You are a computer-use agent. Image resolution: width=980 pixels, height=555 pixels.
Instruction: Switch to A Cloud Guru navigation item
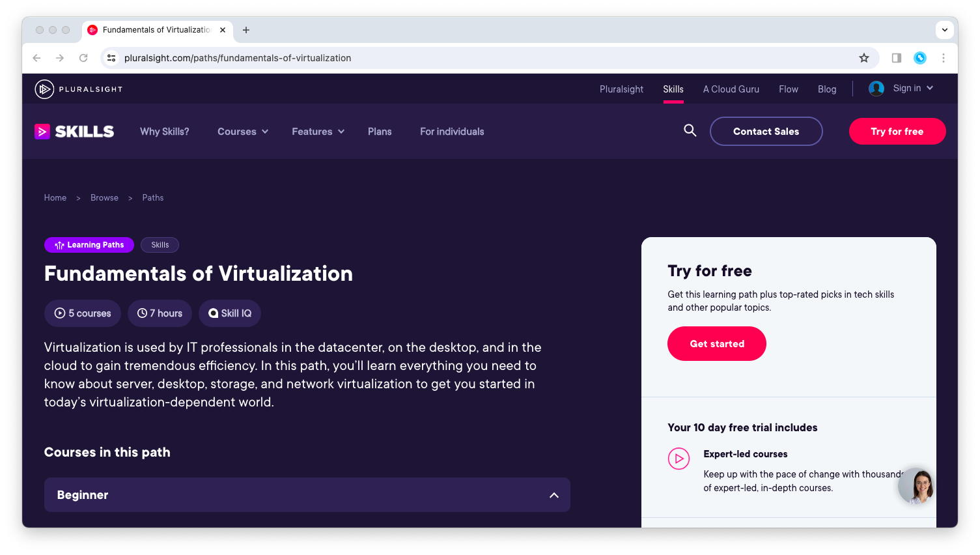tap(731, 89)
